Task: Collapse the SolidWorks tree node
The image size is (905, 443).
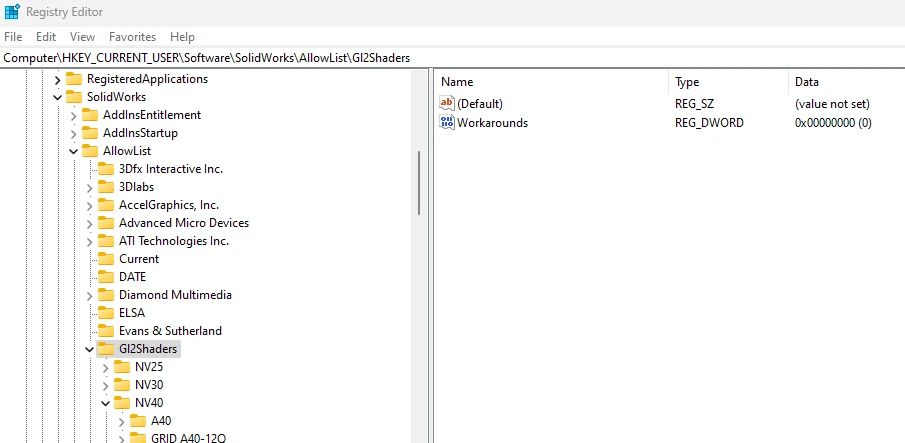Action: [x=57, y=97]
